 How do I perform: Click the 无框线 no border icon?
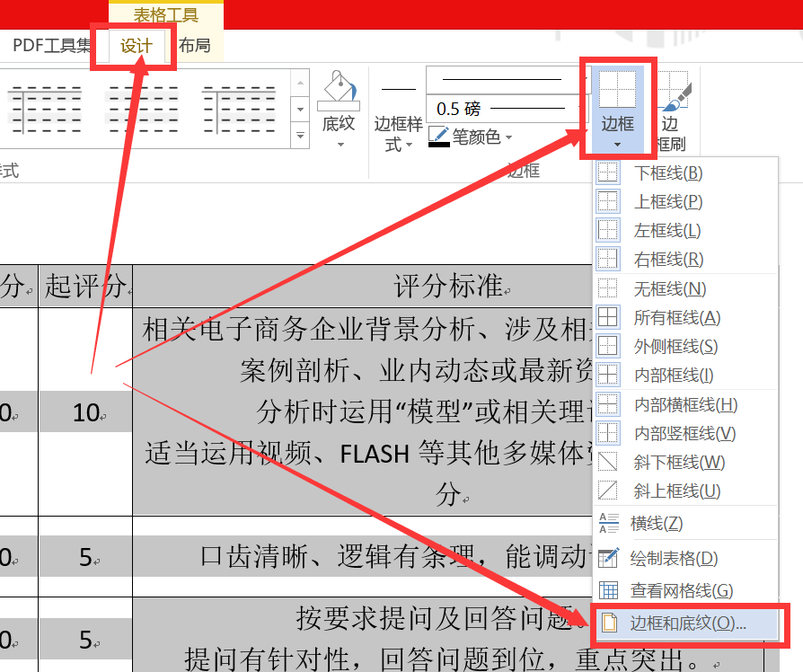coord(608,288)
